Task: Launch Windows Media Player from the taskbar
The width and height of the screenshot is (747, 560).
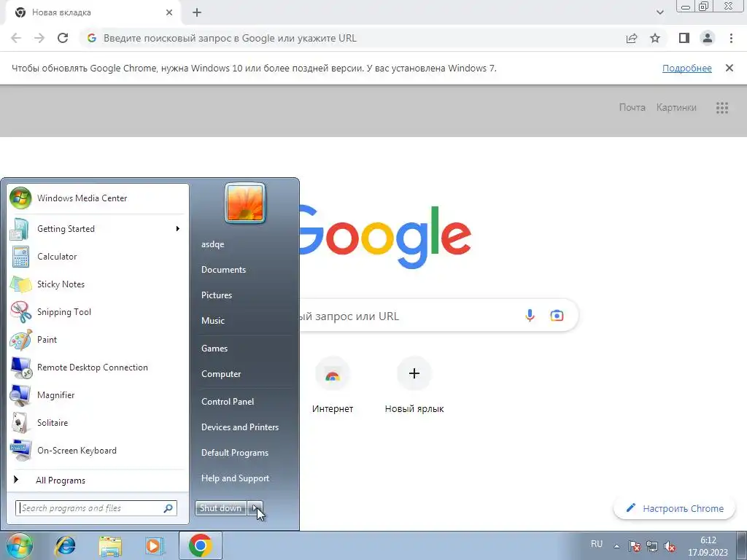Action: pos(154,545)
